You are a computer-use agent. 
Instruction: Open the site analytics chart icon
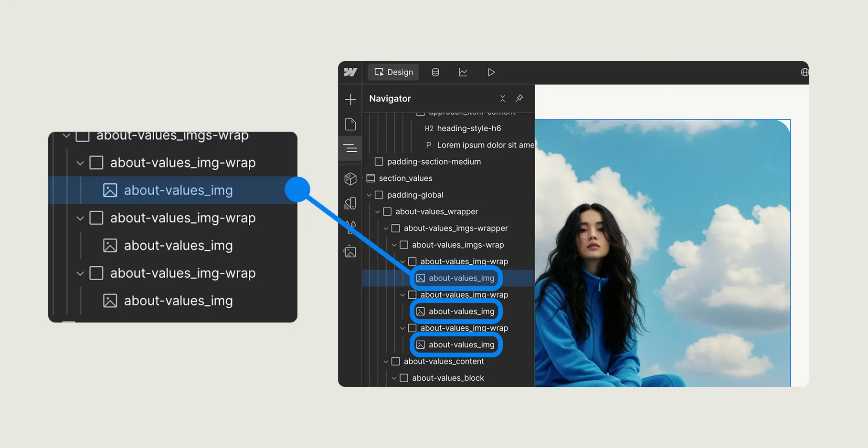click(x=463, y=72)
